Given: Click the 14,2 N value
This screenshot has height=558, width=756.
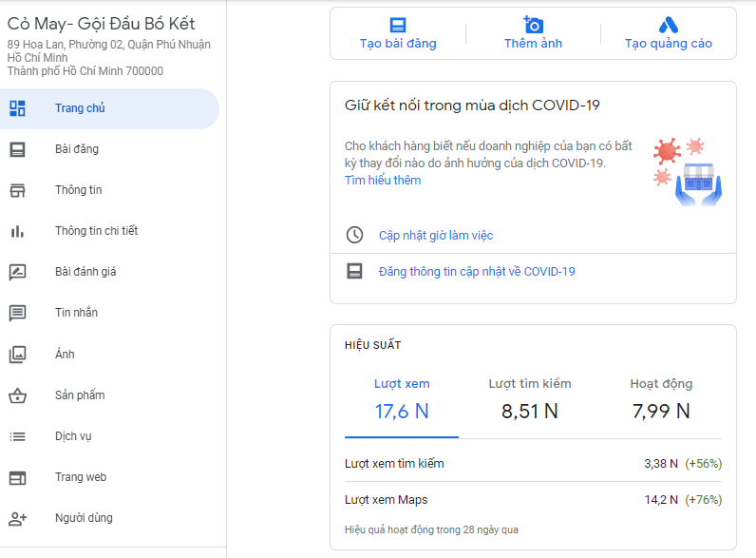Looking at the screenshot, I should tap(661, 500).
